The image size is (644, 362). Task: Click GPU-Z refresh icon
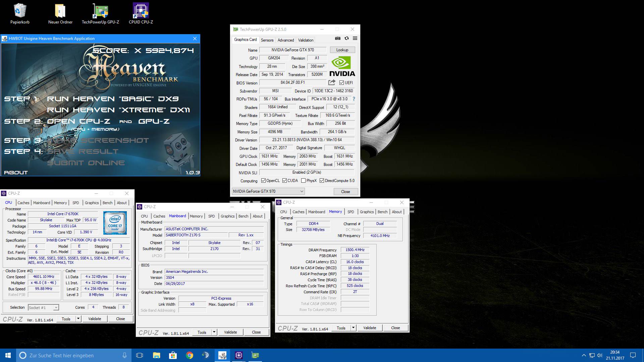[346, 38]
